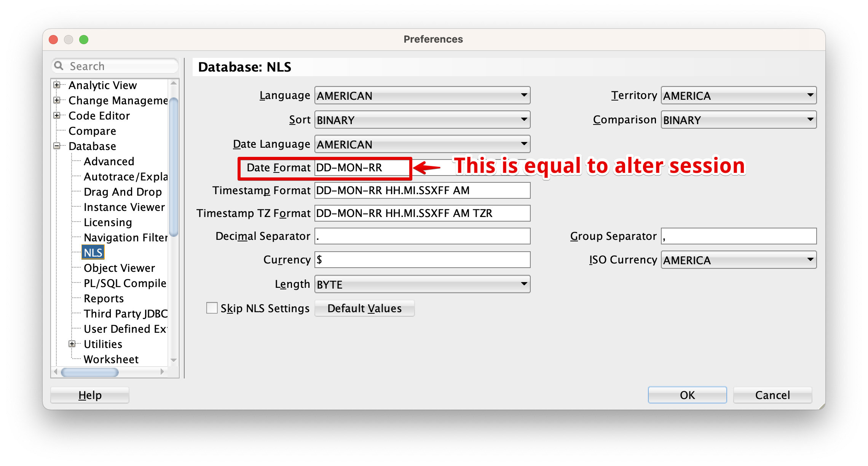Click in the Date Format field
This screenshot has width=868, height=466.
tap(362, 168)
